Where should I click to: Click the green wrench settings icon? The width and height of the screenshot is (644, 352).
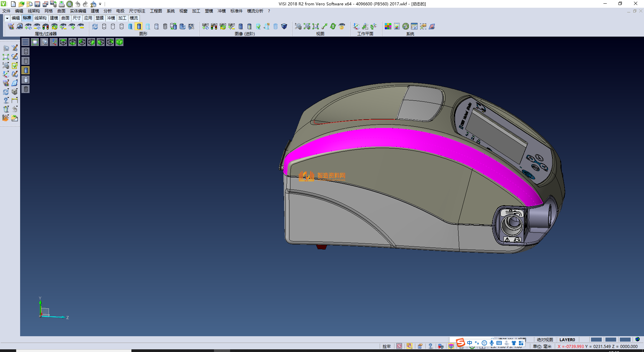coord(406,27)
